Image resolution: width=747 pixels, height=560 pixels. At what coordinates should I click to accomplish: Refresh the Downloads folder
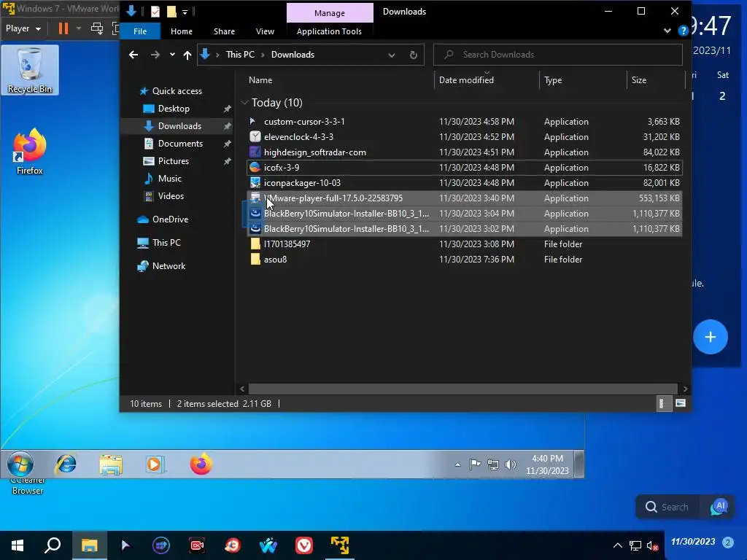(x=413, y=55)
